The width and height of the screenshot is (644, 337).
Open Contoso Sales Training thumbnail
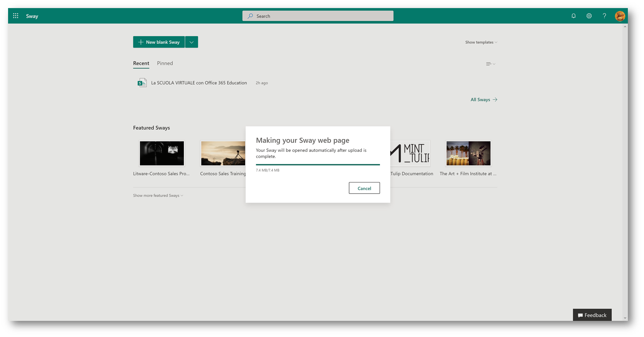tap(223, 153)
